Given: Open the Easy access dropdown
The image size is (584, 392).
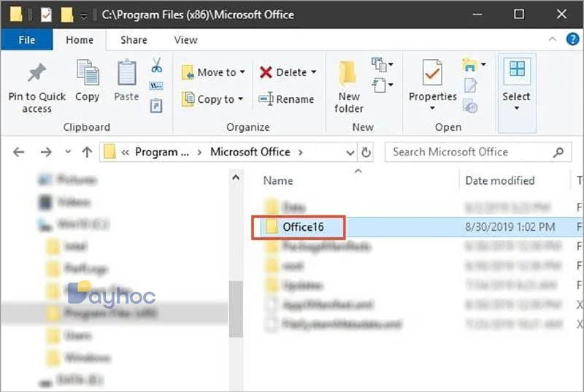Looking at the screenshot, I should [x=383, y=85].
